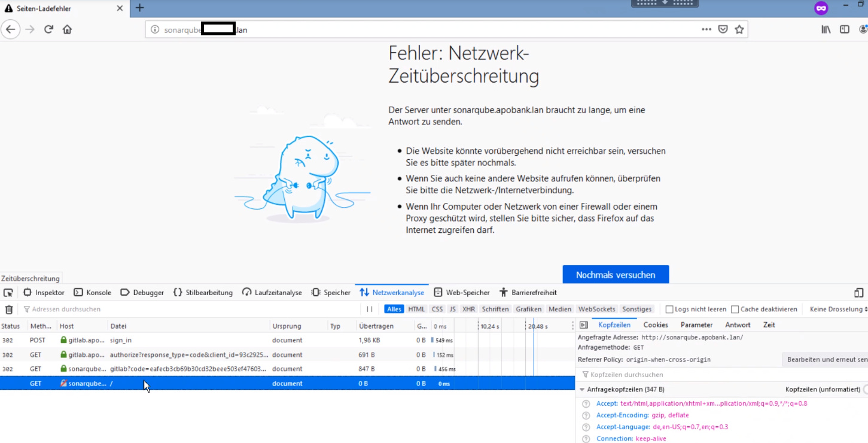This screenshot has width=868, height=443.
Task: Toggle the Medien request filter
Action: point(560,310)
